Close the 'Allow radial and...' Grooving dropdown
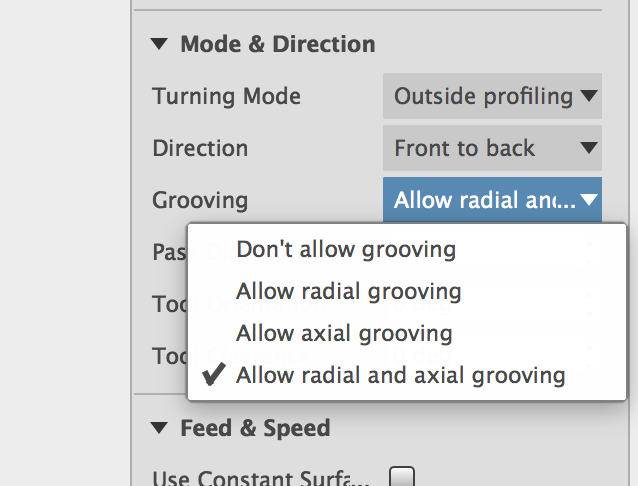Image resolution: width=638 pixels, height=486 pixels. (x=484, y=200)
